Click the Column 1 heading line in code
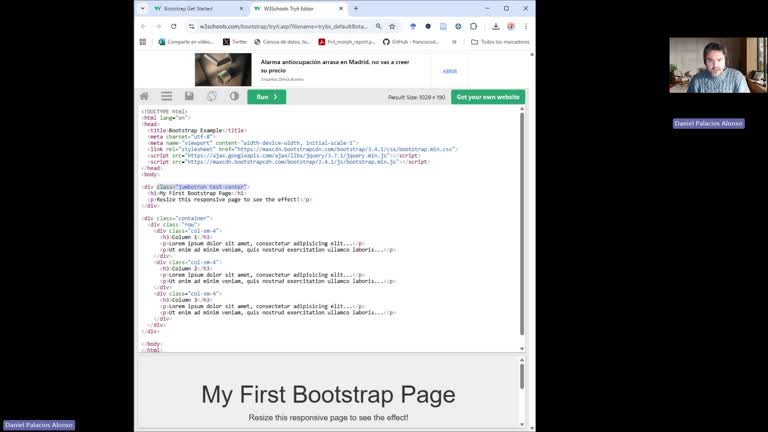Viewport: 768px width, 432px height. [x=186, y=237]
